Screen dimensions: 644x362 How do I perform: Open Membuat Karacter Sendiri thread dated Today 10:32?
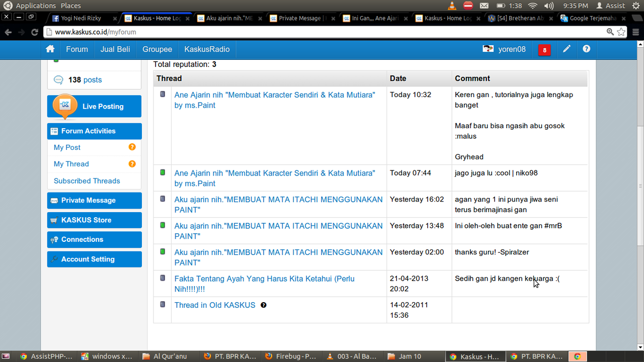pyautogui.click(x=275, y=100)
